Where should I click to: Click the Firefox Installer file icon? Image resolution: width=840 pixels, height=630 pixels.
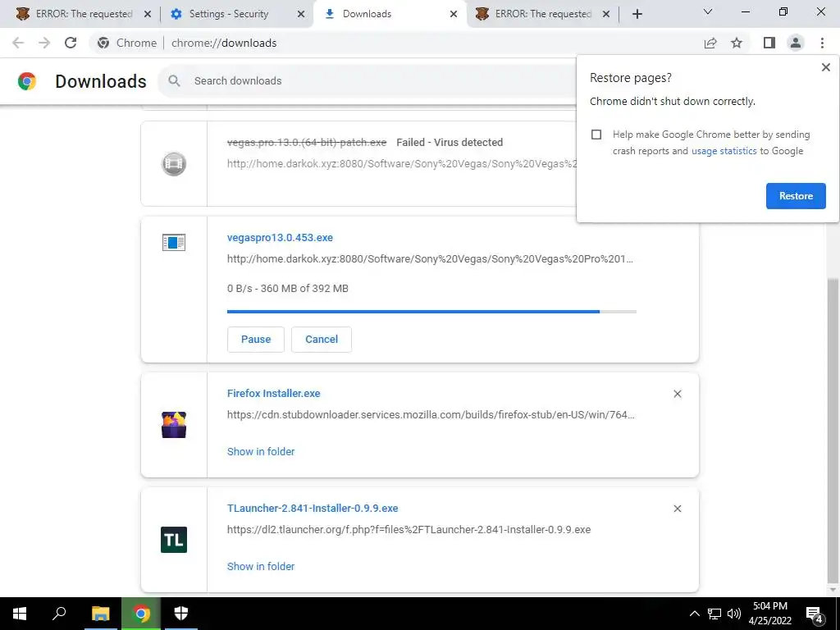click(174, 425)
